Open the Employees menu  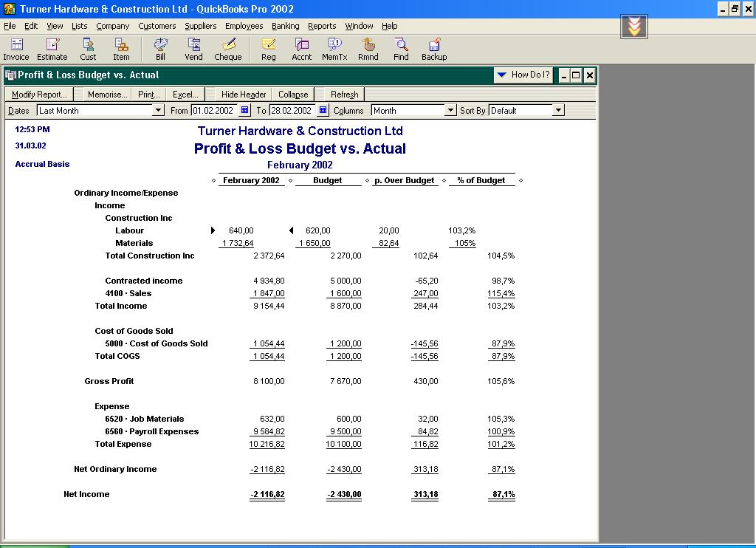[x=244, y=26]
